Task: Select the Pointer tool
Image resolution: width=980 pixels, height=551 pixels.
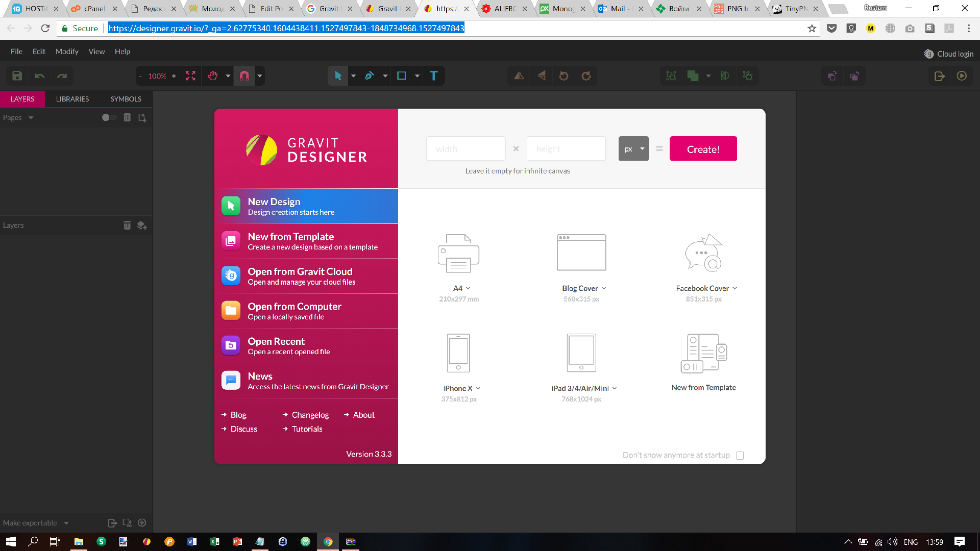Action: 338,76
